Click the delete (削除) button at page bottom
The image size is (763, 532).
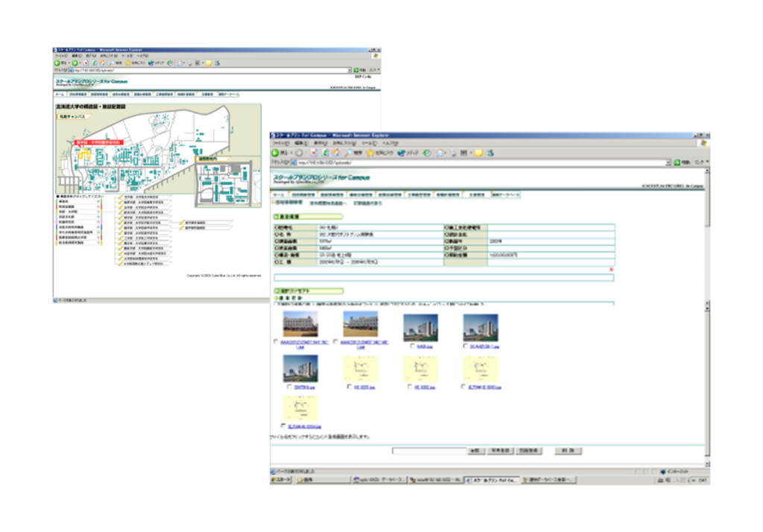(x=569, y=451)
